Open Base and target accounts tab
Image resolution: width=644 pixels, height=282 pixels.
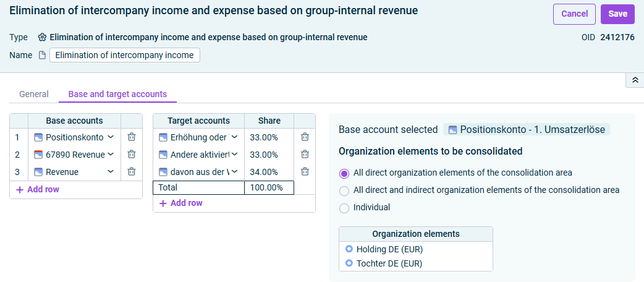coord(117,94)
